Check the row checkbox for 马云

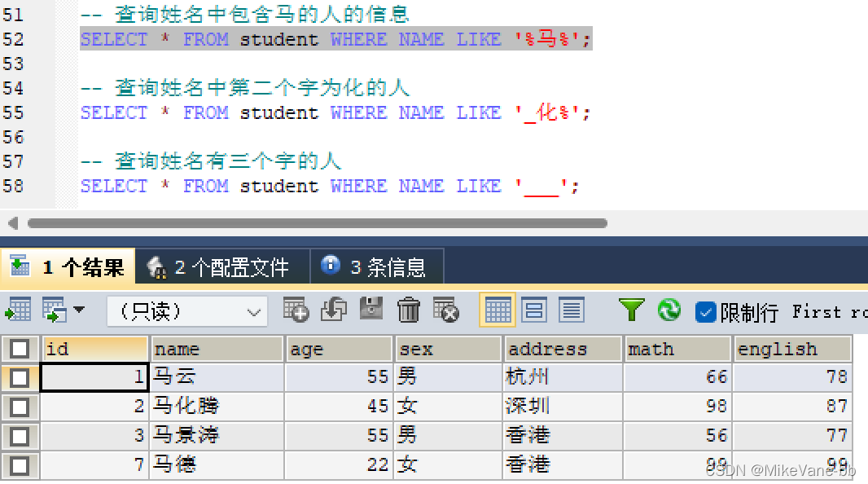click(x=20, y=378)
